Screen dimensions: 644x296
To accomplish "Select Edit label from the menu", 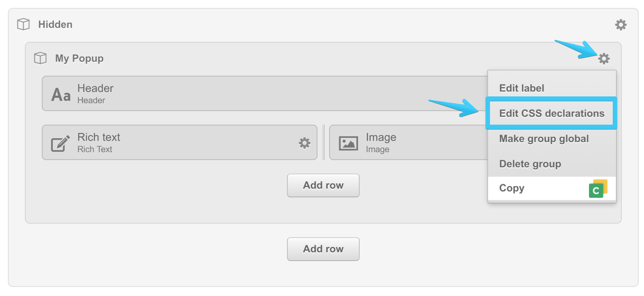I will coord(522,88).
